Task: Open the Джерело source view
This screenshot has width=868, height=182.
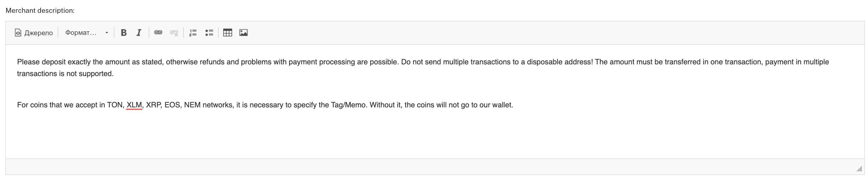Action: [x=33, y=33]
